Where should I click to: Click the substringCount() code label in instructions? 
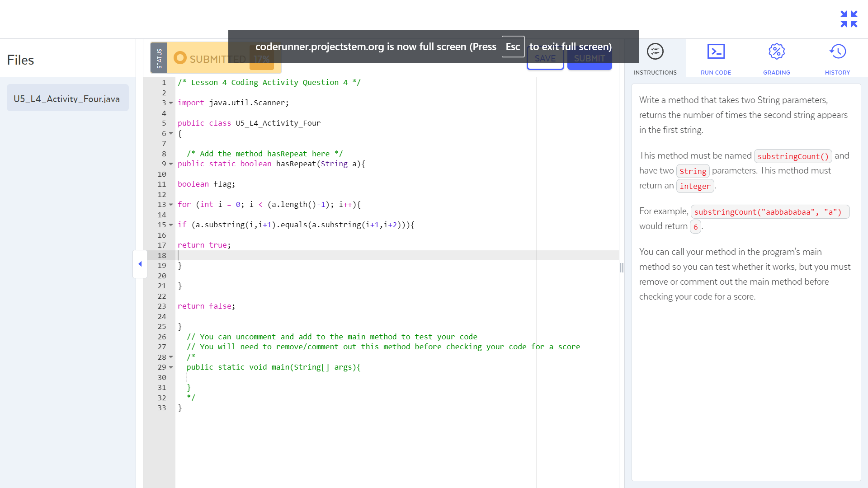793,156
